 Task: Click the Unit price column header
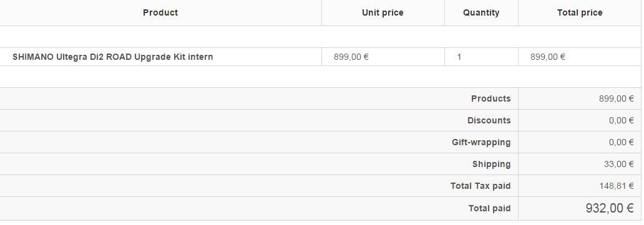pyautogui.click(x=383, y=12)
